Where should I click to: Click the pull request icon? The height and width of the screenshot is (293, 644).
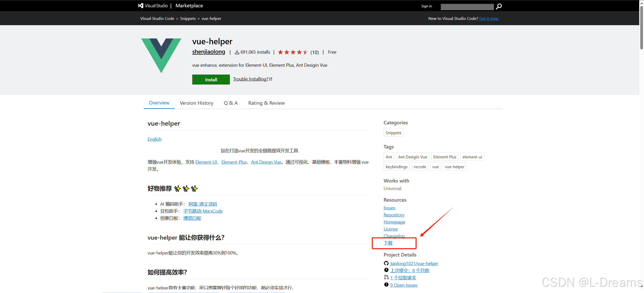(x=386, y=277)
